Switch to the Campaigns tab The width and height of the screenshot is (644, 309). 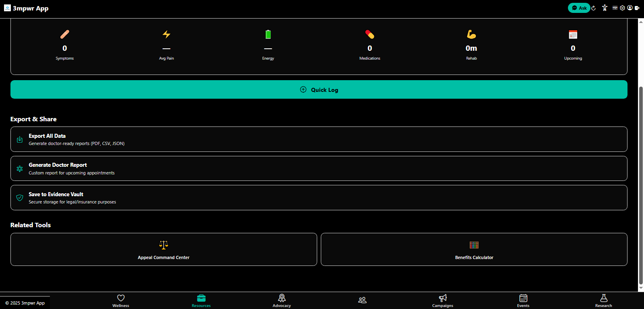tap(443, 301)
